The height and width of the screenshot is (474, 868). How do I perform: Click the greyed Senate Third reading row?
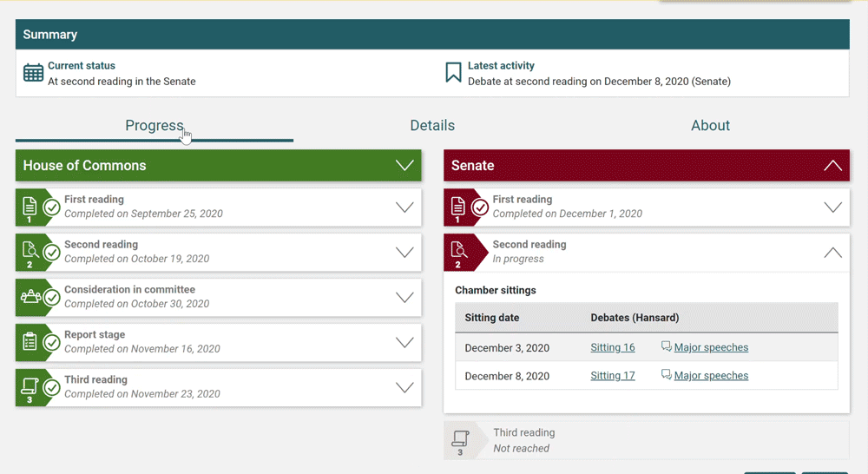click(x=646, y=440)
